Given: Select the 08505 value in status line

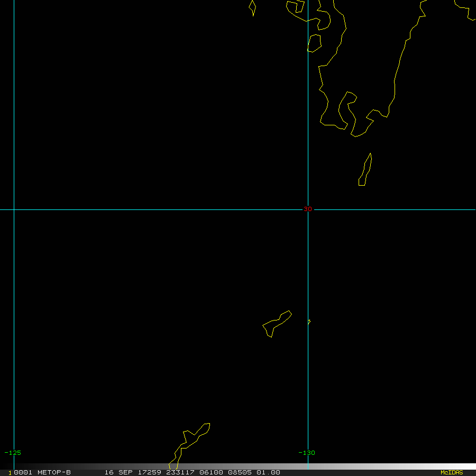Looking at the screenshot, I should click(240, 472).
